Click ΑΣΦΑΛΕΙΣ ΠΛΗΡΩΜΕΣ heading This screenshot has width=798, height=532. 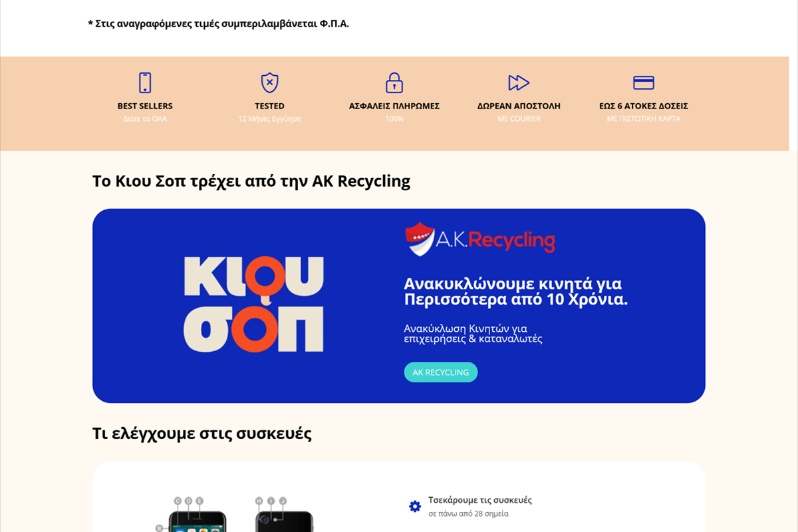(394, 106)
